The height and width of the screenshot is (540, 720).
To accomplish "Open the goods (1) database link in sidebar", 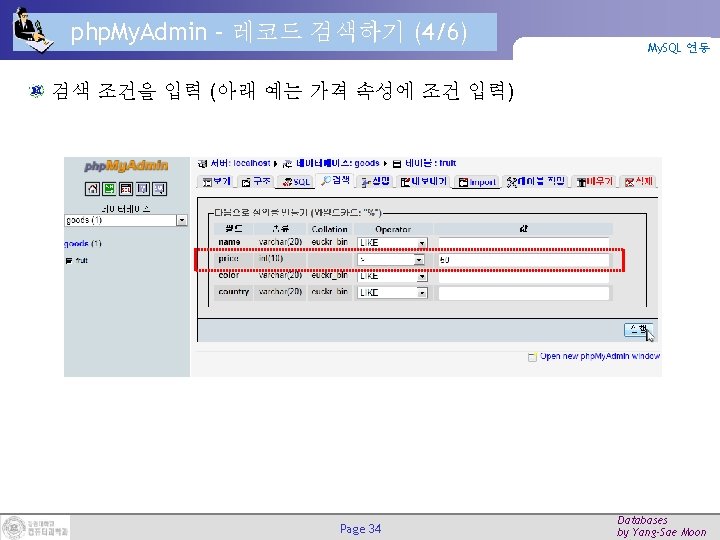I will click(83, 243).
